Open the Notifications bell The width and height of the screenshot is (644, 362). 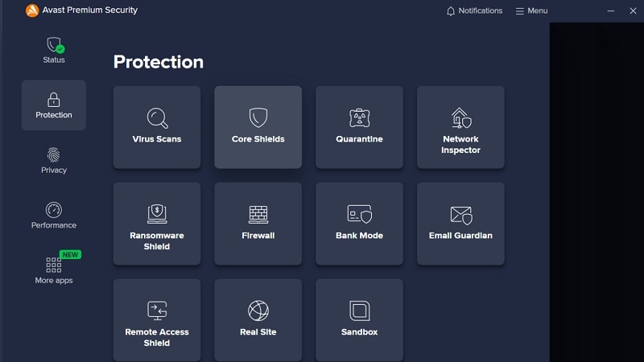(474, 10)
